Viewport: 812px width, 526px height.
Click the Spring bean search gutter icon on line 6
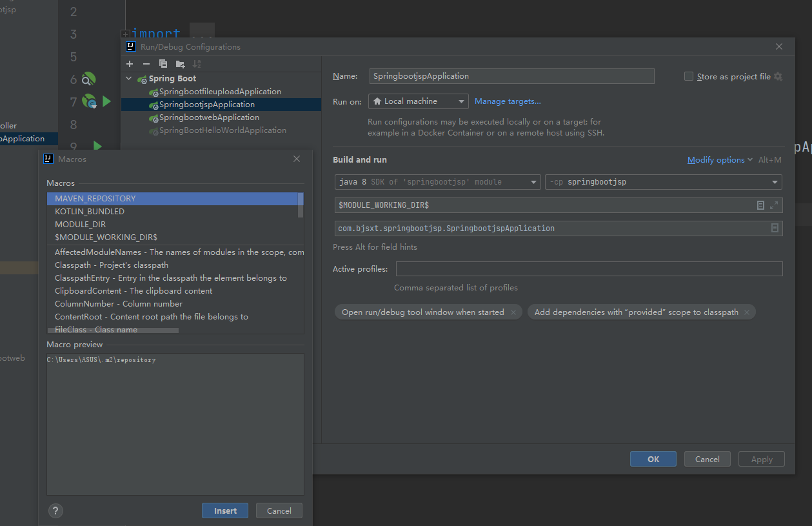click(88, 79)
